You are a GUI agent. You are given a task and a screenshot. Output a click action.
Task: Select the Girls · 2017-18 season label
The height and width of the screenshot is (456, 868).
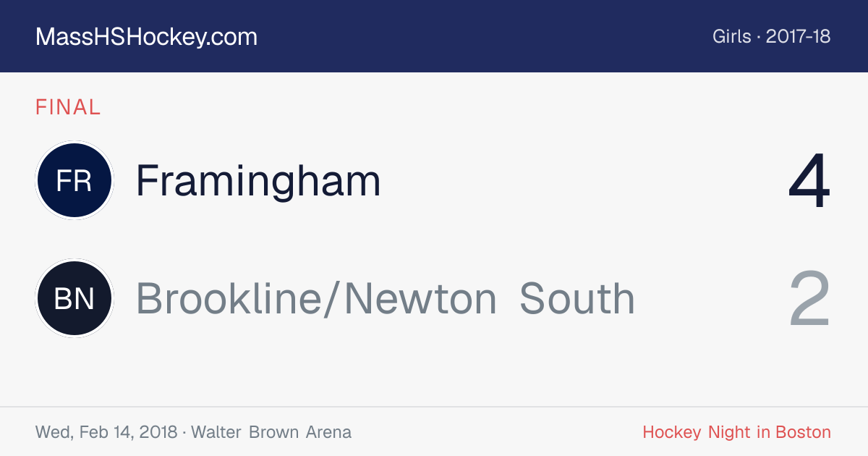point(771,37)
